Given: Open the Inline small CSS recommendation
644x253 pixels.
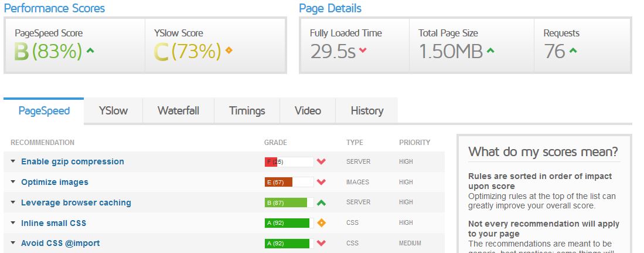Looking at the screenshot, I should (x=53, y=223).
